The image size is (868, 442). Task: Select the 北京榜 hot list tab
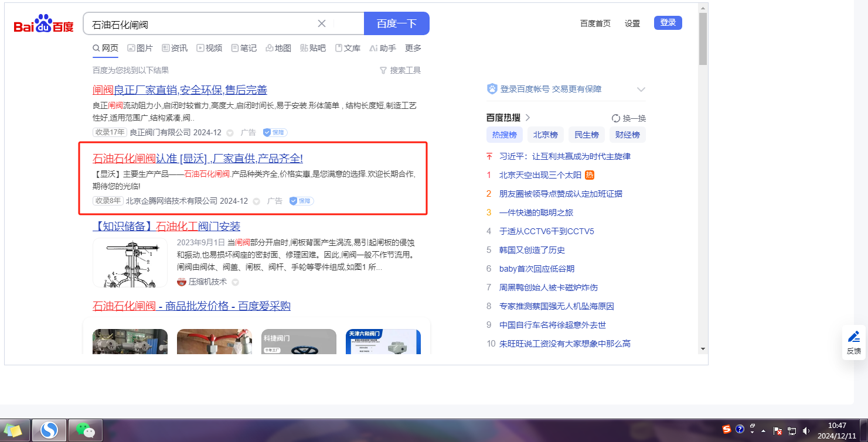pos(545,135)
